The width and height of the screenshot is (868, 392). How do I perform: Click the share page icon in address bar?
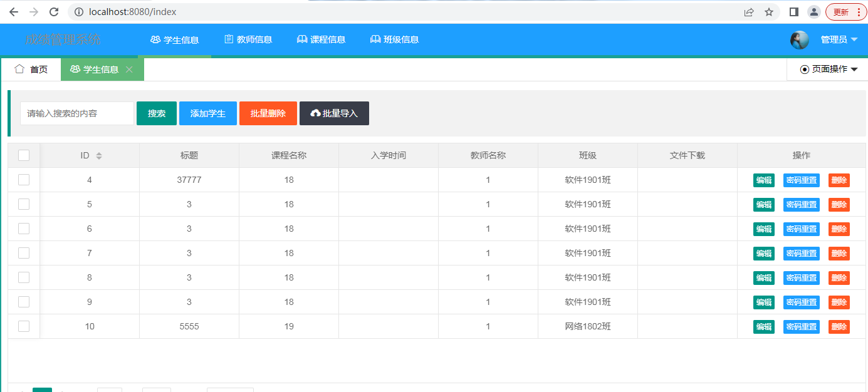tap(749, 12)
